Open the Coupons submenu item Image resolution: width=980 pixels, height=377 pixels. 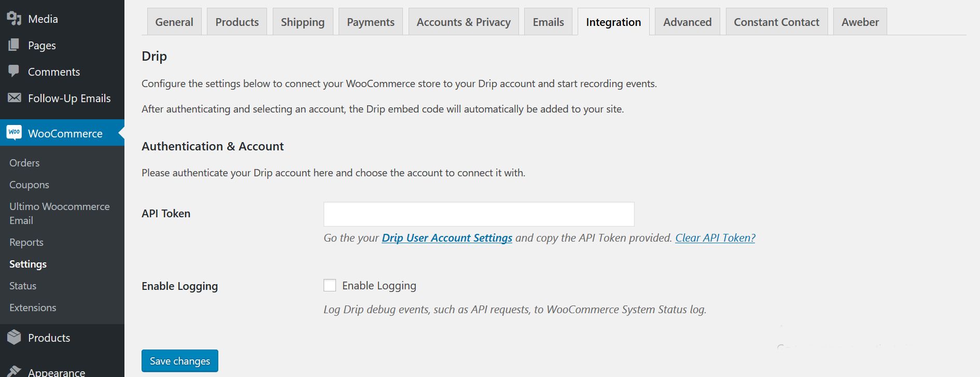pos(29,185)
